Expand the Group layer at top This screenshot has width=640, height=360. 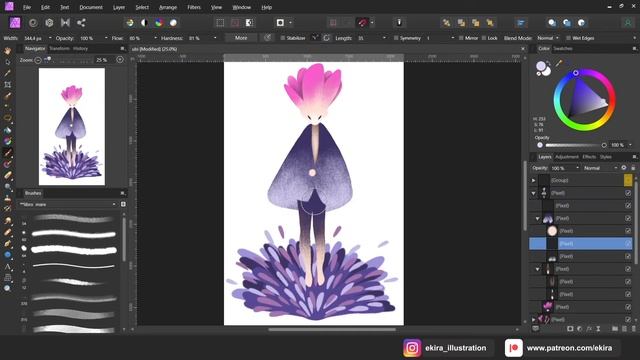pyautogui.click(x=533, y=180)
